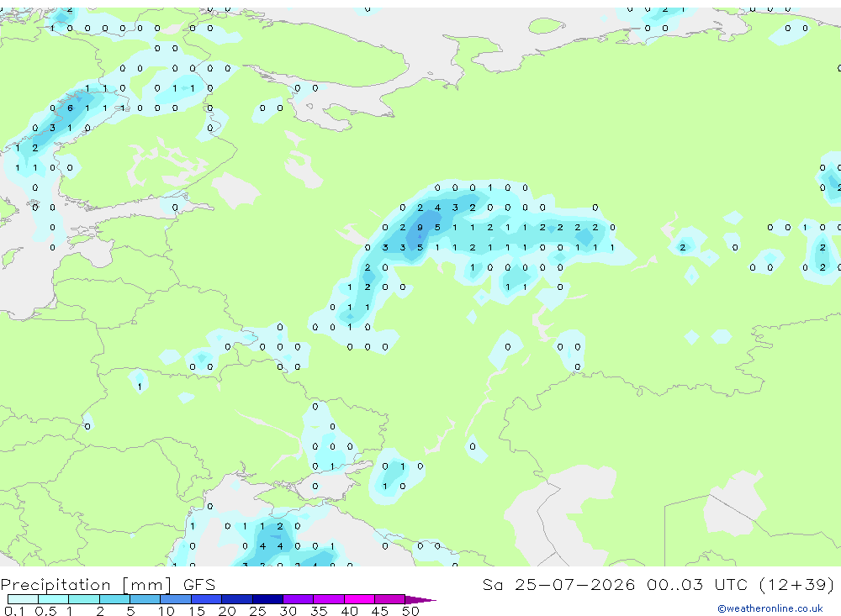Image resolution: width=841 pixels, height=616 pixels.
Task: Click the '0.5' legend label
Action: point(45,611)
